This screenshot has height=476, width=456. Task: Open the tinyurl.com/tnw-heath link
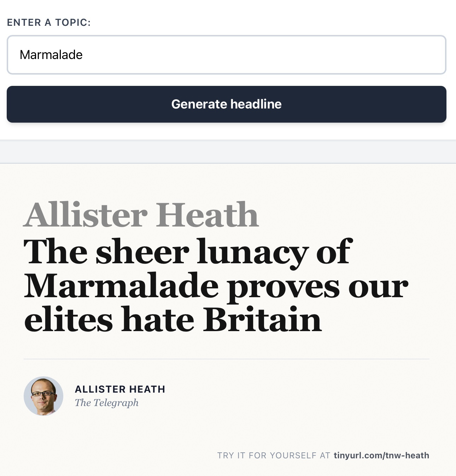(x=381, y=455)
